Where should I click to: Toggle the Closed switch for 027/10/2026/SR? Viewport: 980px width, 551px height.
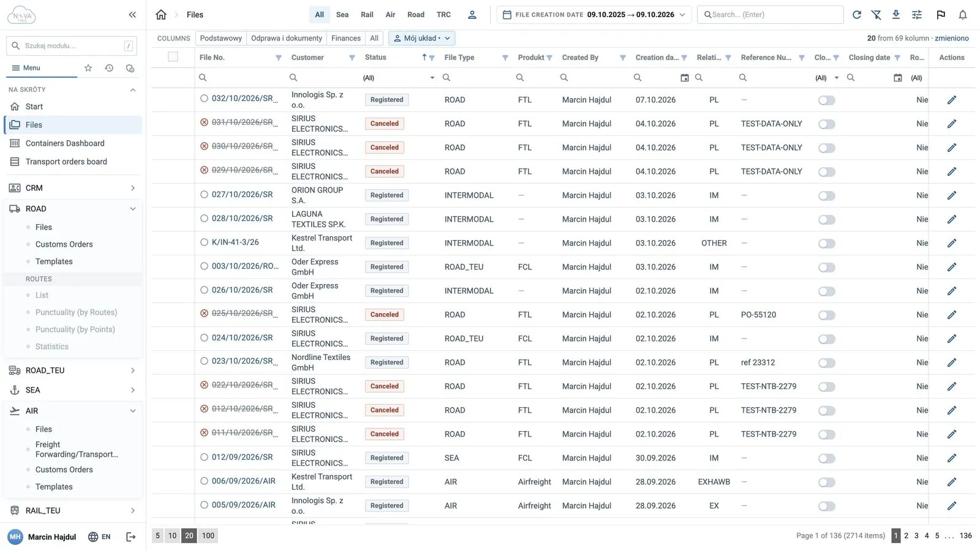tap(827, 196)
